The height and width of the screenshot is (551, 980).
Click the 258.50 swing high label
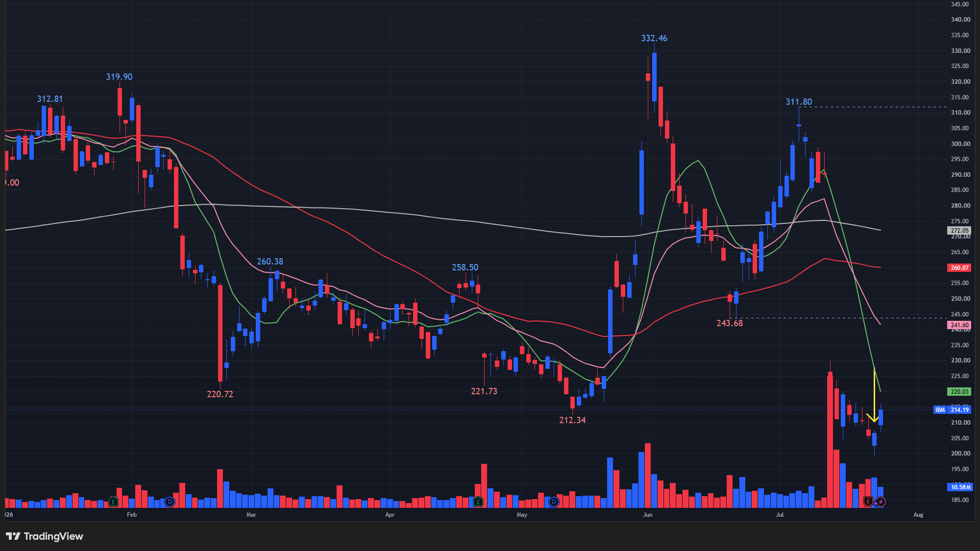[465, 267]
